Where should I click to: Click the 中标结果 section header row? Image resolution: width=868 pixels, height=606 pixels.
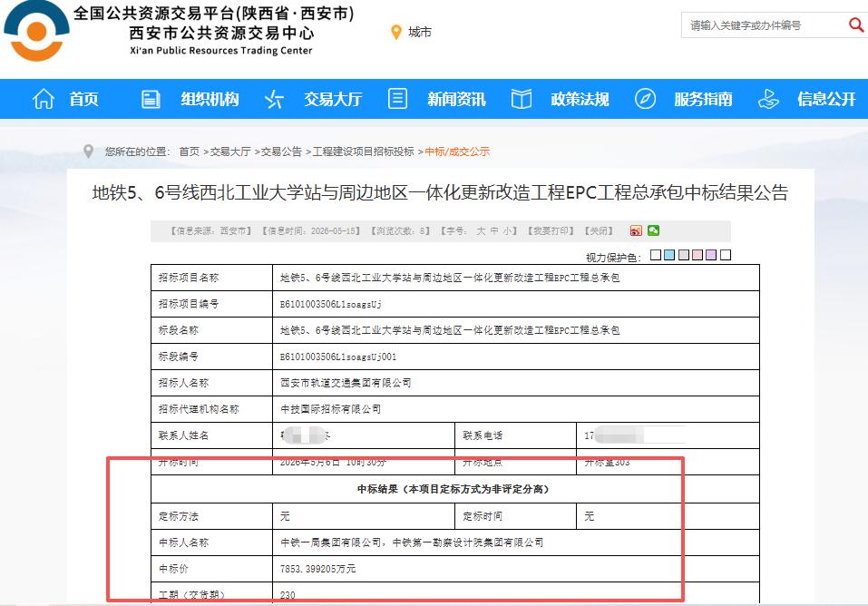pyautogui.click(x=455, y=489)
